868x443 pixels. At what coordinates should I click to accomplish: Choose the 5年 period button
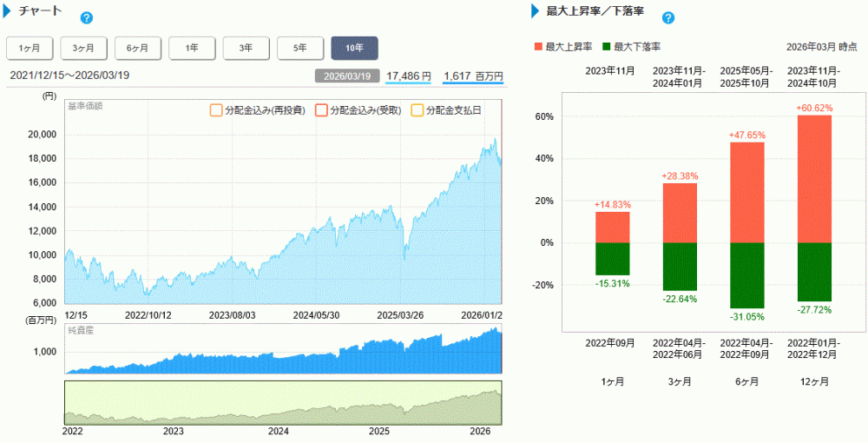click(x=300, y=48)
